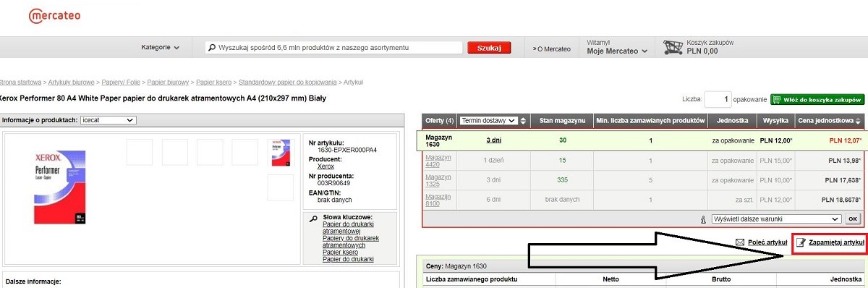Open the O Mercateo menu item
The height and width of the screenshot is (288, 868).
(552, 48)
